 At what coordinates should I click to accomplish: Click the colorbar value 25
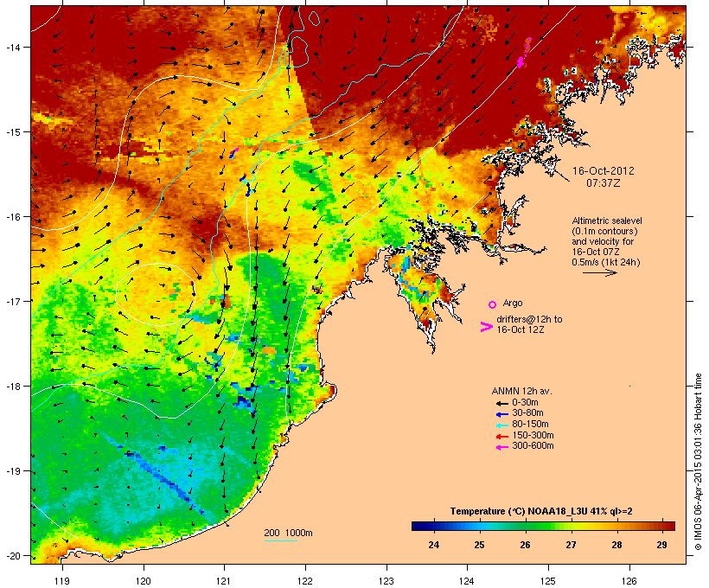(479, 545)
